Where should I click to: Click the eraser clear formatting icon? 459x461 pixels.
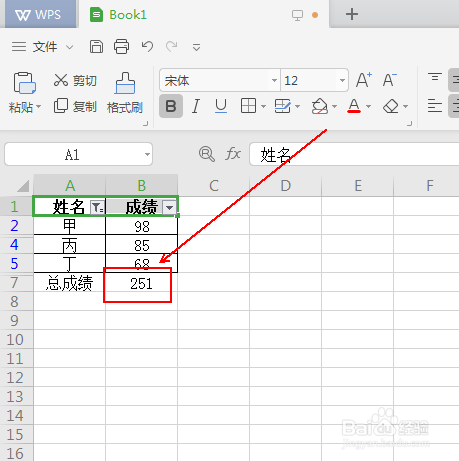pos(391,106)
